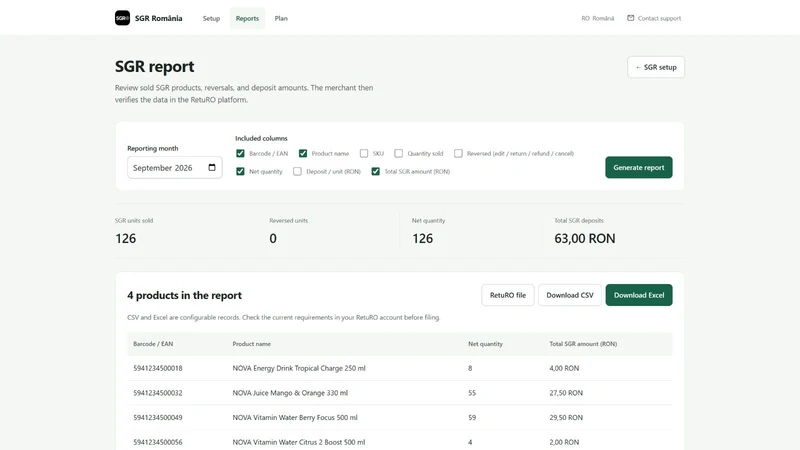
Task: Open the calendar picker icon in Reporting month
Action: pyautogui.click(x=212, y=167)
